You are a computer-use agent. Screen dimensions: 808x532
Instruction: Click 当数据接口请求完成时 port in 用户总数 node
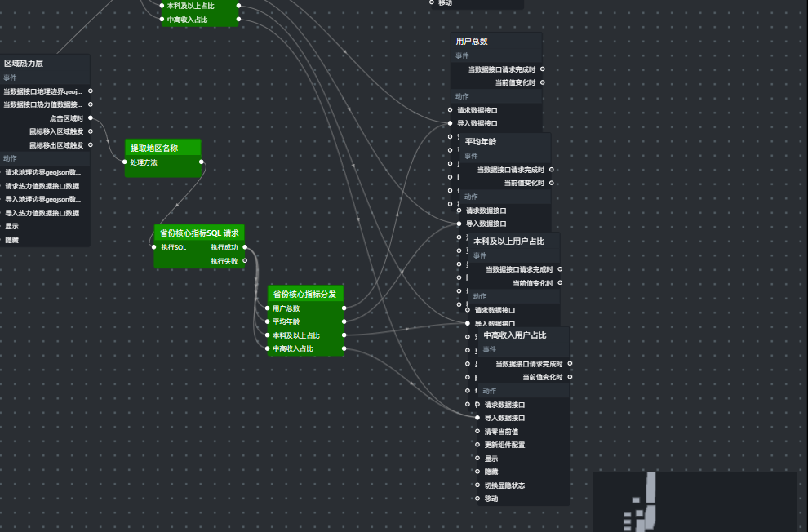coord(543,69)
